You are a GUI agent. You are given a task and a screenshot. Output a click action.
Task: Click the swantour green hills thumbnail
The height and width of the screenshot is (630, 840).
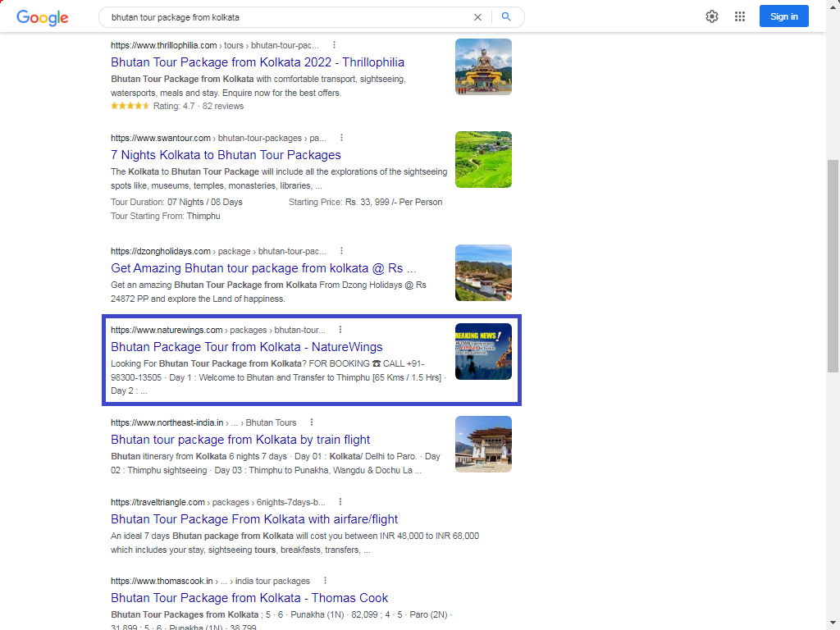(x=483, y=159)
